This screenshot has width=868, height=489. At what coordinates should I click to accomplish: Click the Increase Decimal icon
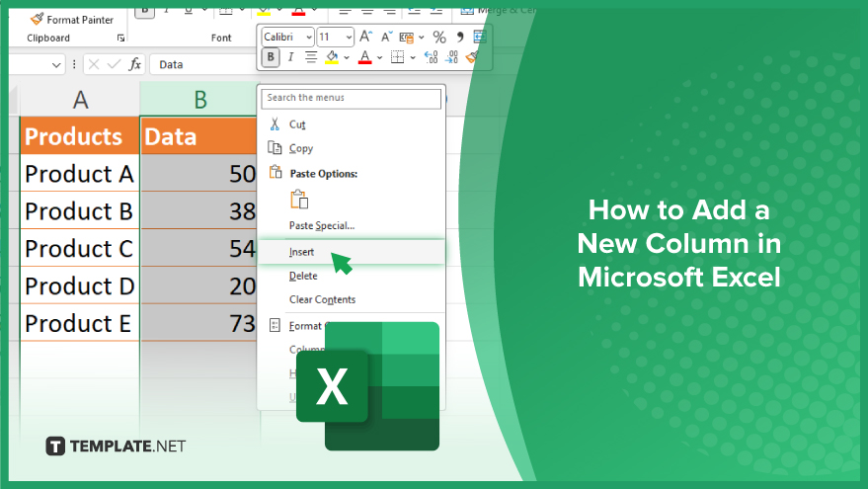(431, 57)
